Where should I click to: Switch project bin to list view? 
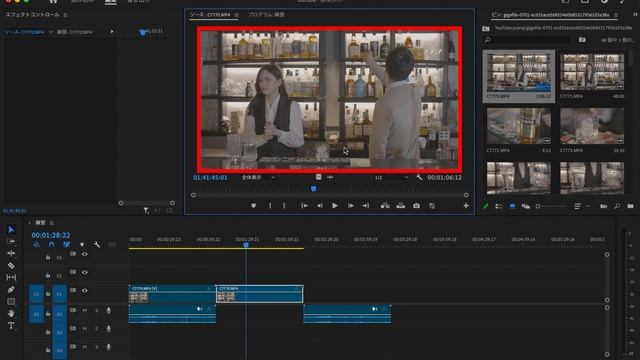499,207
